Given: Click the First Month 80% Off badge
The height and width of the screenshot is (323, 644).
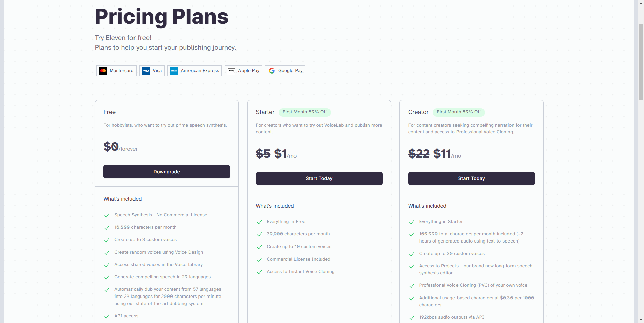Looking at the screenshot, I should click(305, 112).
